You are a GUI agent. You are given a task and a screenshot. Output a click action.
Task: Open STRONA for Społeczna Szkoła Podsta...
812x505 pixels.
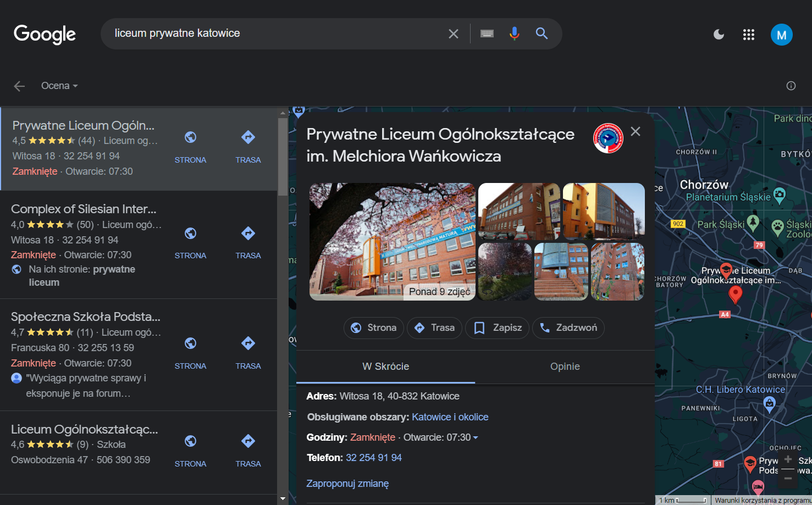[x=190, y=353]
